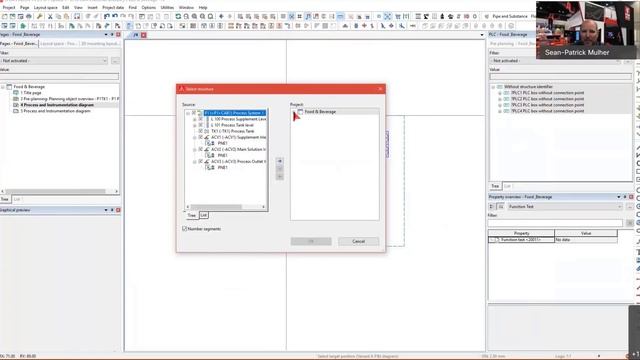Click the Function text property's No data value cell
Viewport: 640px width, 360px height.
point(586,240)
